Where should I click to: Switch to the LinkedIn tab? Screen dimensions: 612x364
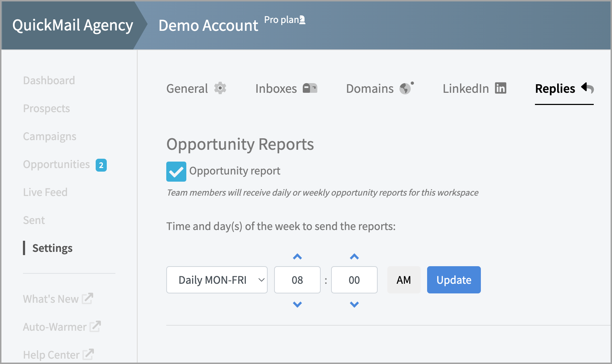click(x=474, y=88)
